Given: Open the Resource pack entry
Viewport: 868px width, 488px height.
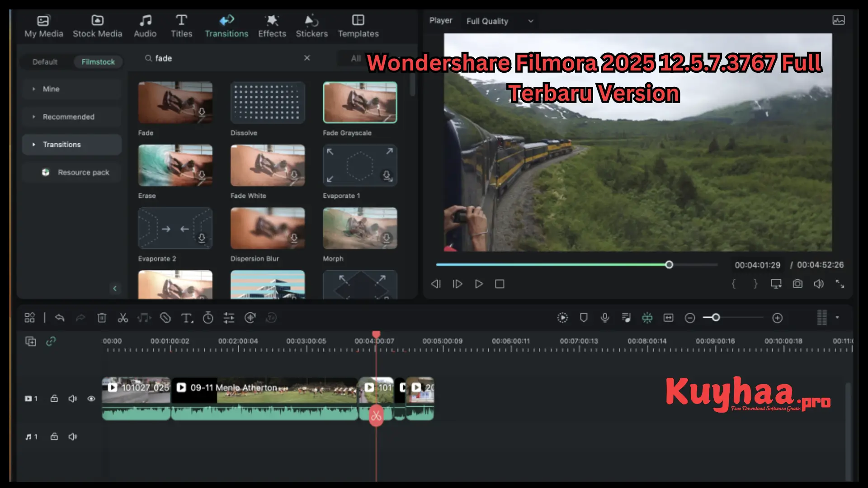Looking at the screenshot, I should pyautogui.click(x=72, y=172).
